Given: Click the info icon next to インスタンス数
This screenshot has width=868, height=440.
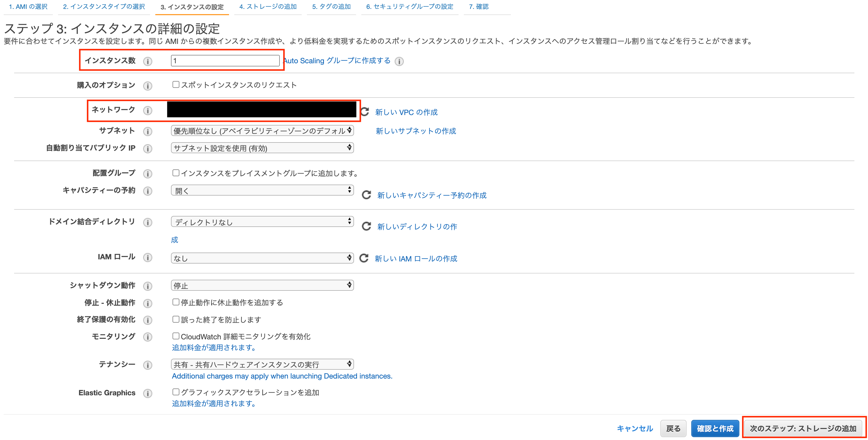Looking at the screenshot, I should click(x=148, y=61).
